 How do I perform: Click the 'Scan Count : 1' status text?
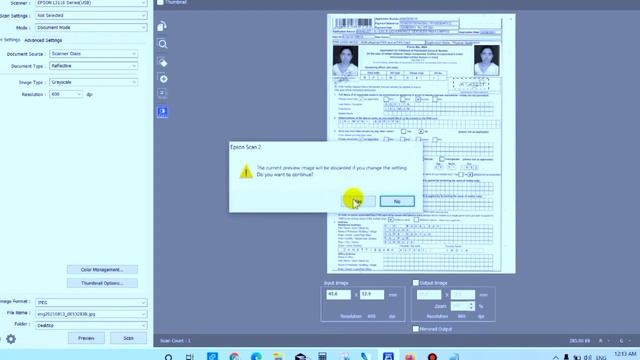[x=175, y=340]
